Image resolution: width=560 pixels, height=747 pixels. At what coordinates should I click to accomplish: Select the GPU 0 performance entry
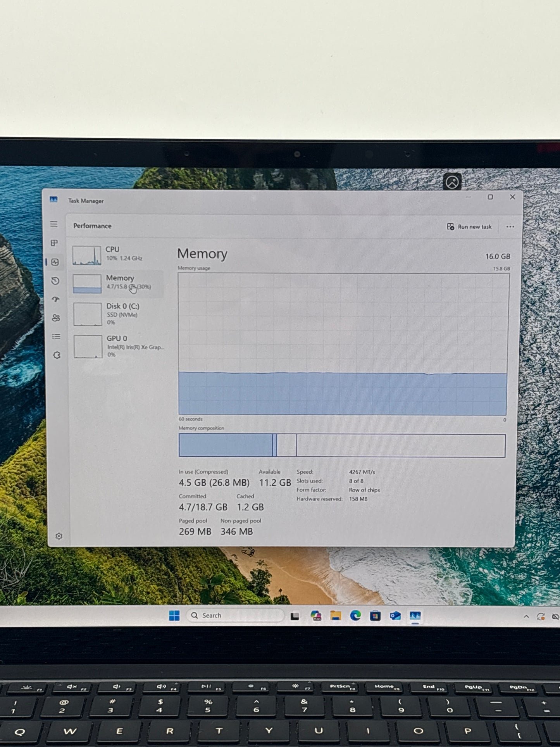click(x=118, y=346)
